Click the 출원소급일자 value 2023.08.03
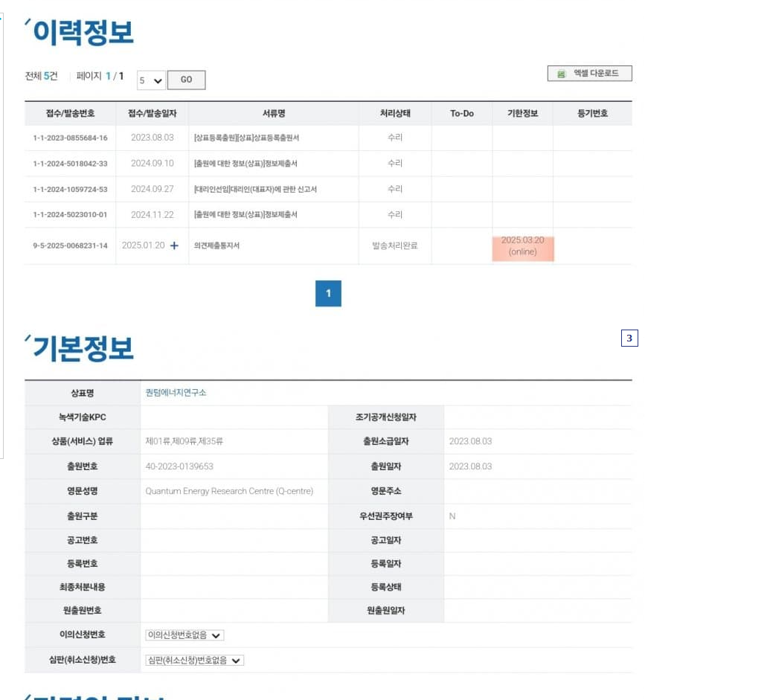Image resolution: width=770 pixels, height=700 pixels. tap(470, 441)
